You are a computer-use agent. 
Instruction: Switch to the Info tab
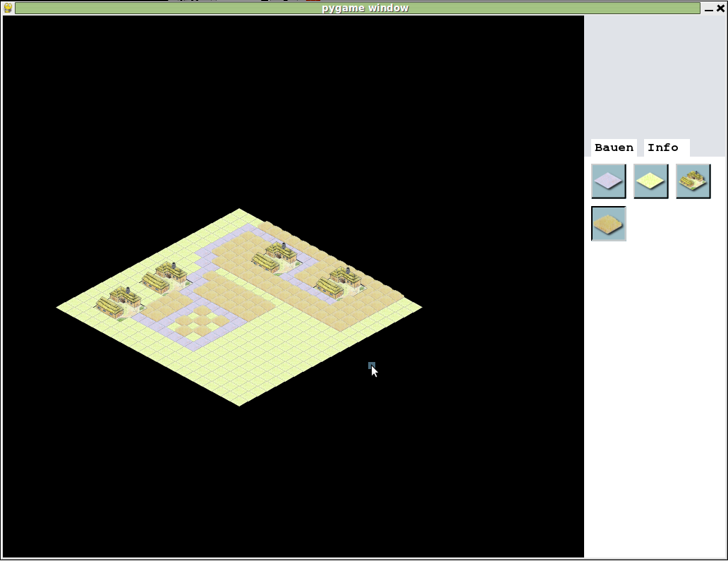[x=662, y=147]
